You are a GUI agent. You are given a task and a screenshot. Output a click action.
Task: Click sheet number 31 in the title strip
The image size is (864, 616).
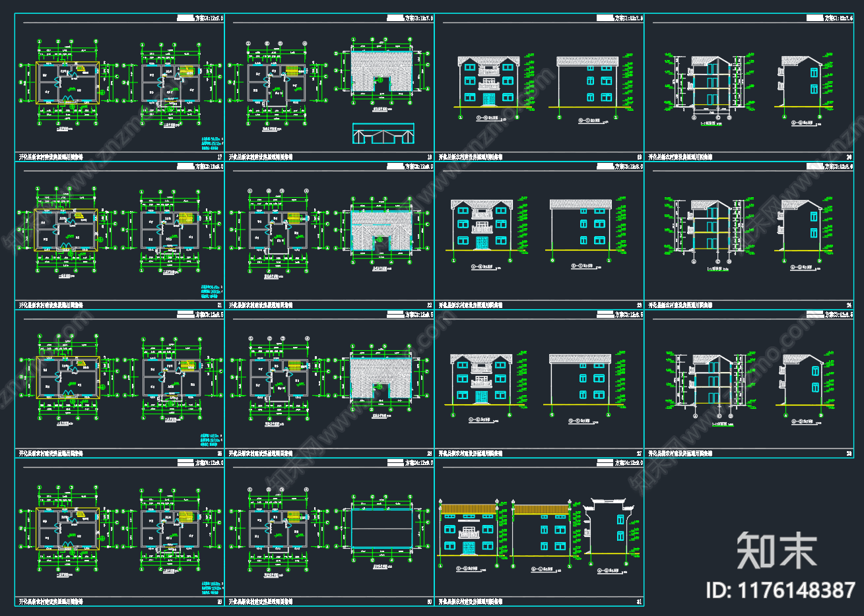tap(640, 602)
